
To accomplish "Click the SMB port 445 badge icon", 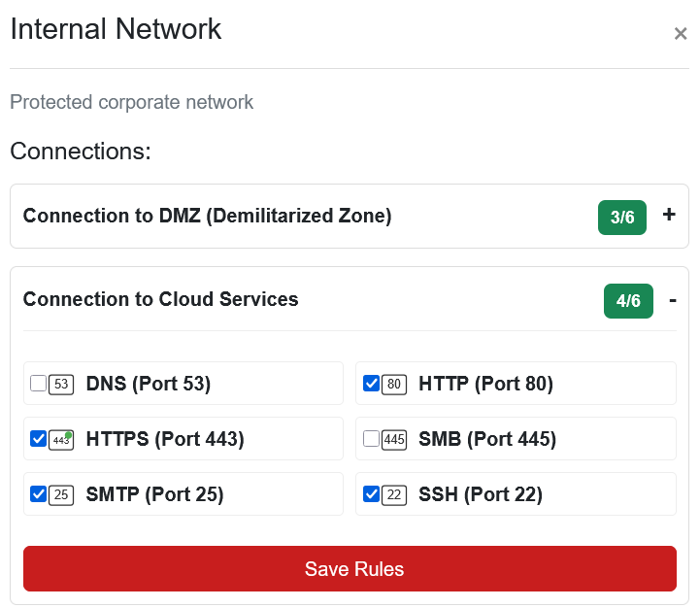I will (394, 439).
